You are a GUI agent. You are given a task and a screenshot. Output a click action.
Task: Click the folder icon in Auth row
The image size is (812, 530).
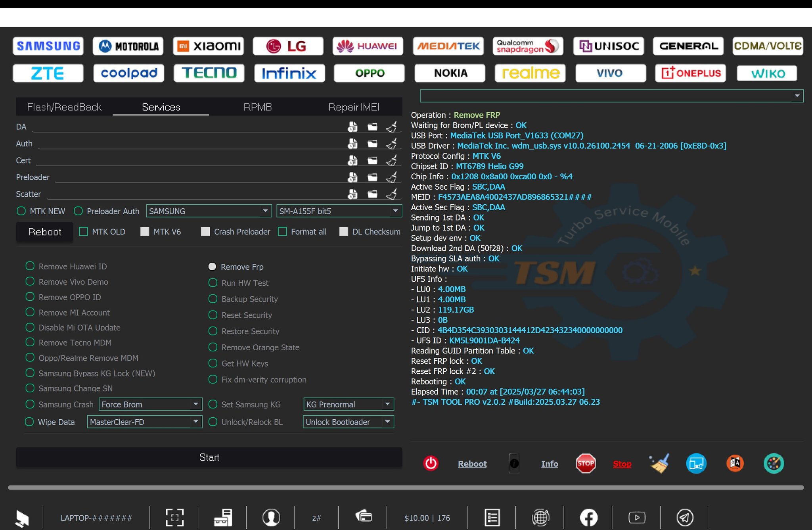(372, 144)
